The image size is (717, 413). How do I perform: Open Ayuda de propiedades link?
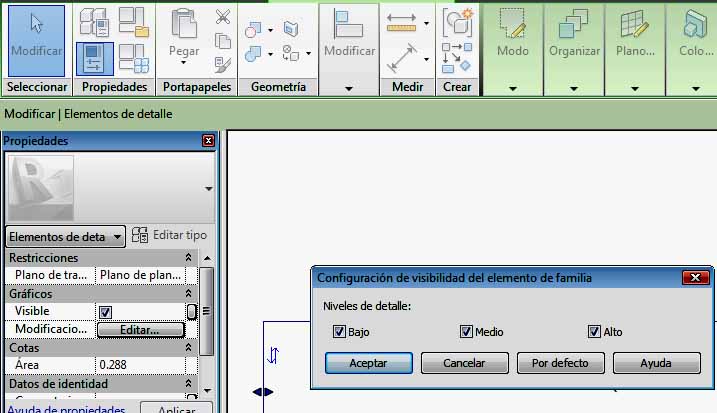pyautogui.click(x=66, y=409)
